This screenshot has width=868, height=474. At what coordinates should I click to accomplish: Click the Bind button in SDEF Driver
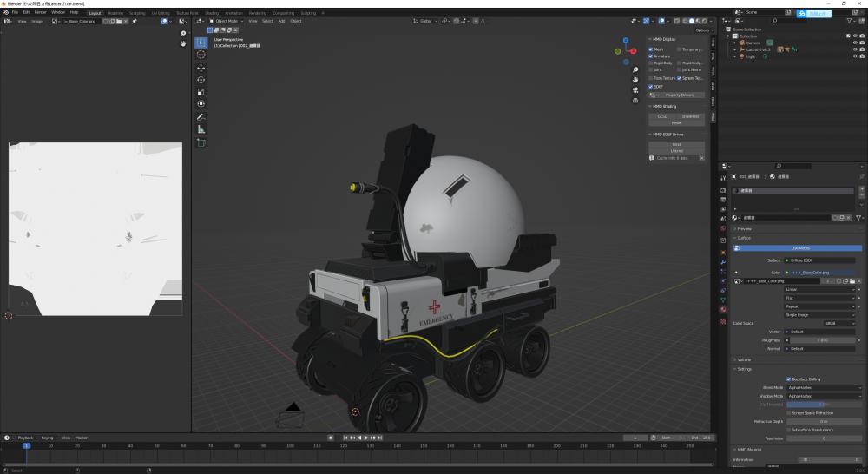[676, 144]
